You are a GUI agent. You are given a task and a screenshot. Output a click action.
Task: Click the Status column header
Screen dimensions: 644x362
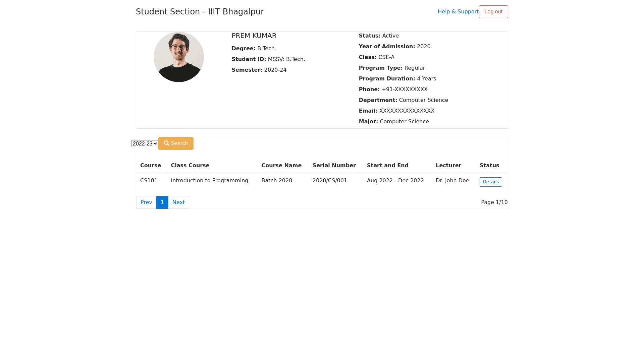point(489,166)
